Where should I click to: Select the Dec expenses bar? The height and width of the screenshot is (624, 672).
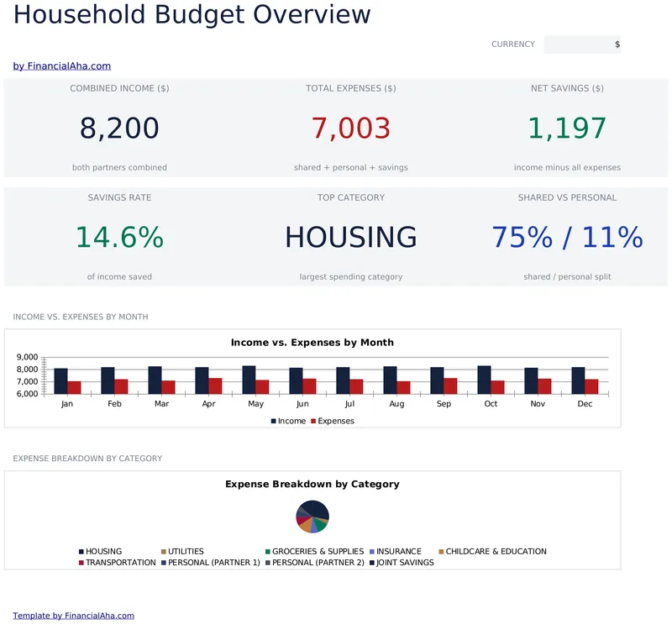(x=591, y=386)
